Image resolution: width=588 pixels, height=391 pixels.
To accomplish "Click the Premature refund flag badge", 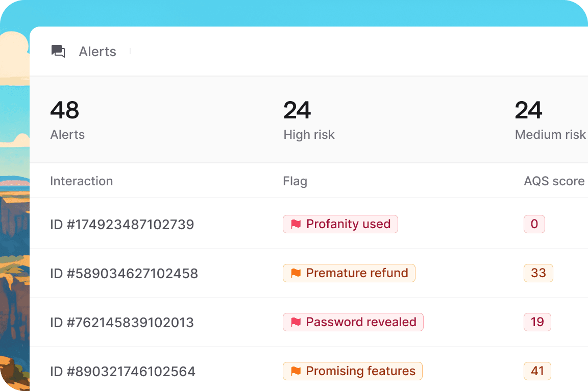I will coord(349,273).
